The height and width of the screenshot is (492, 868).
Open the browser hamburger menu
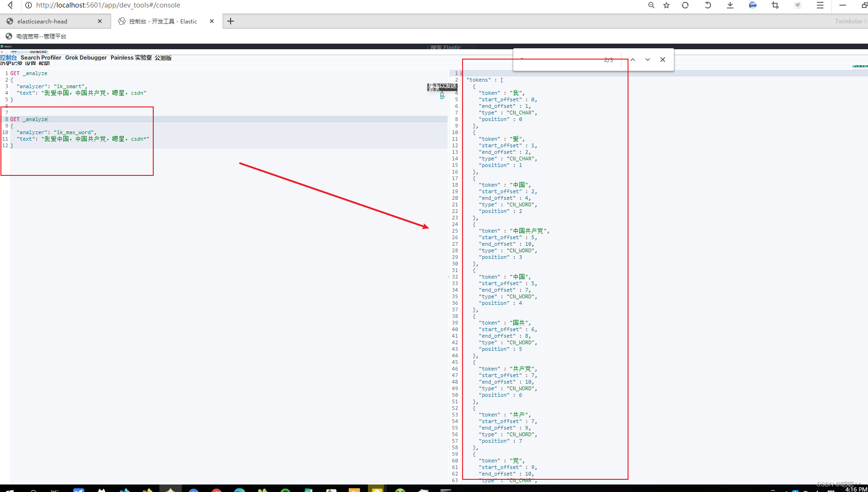point(820,5)
